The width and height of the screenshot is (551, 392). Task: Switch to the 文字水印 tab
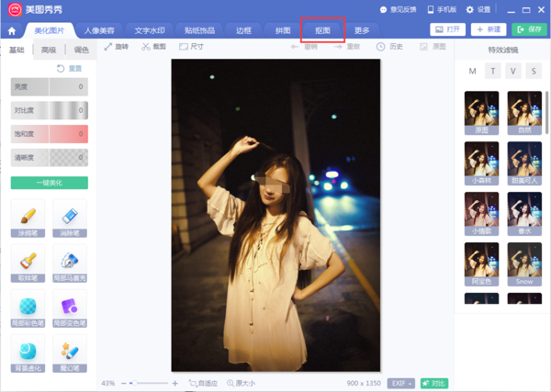[x=150, y=30]
